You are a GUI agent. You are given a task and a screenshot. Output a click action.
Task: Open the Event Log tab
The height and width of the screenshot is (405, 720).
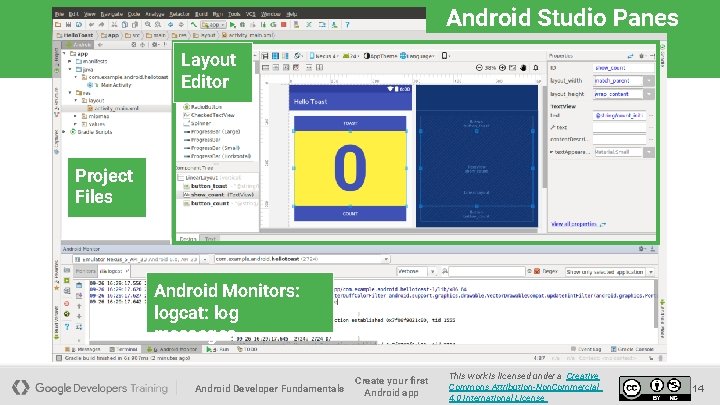pos(586,349)
